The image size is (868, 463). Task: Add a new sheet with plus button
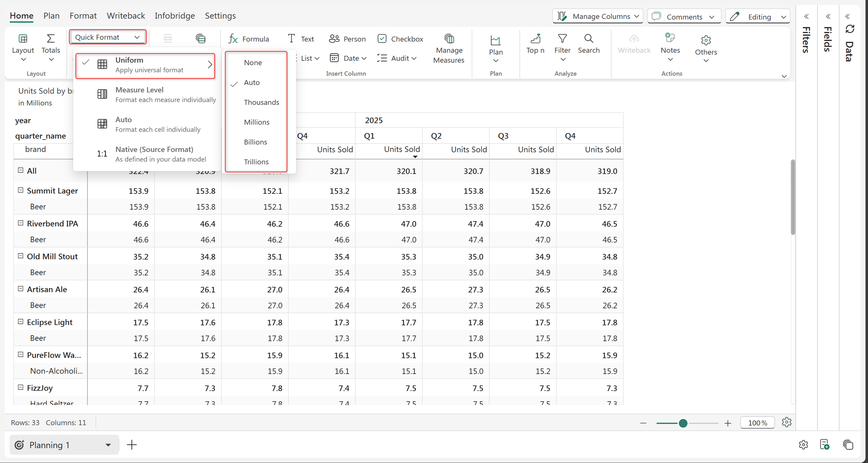pyautogui.click(x=131, y=445)
